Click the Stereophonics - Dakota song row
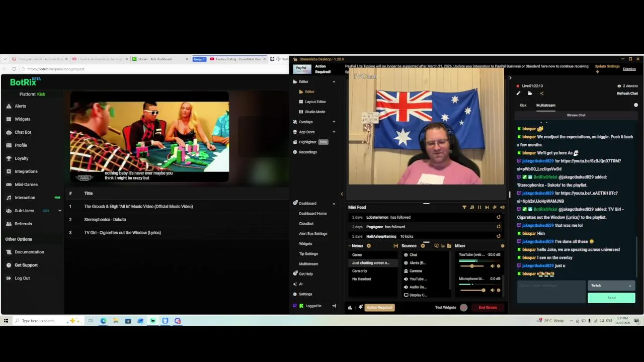Image resolution: width=644 pixels, height=362 pixels. click(x=177, y=219)
